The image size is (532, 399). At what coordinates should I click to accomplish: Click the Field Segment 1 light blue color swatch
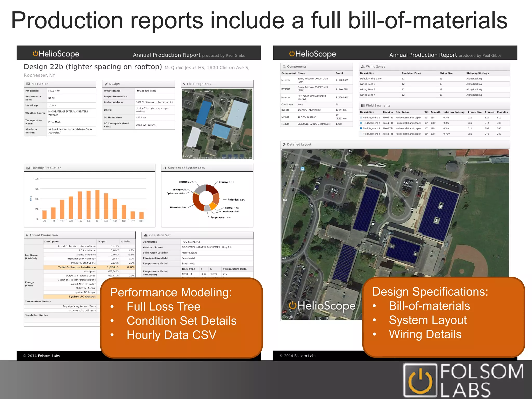click(361, 118)
